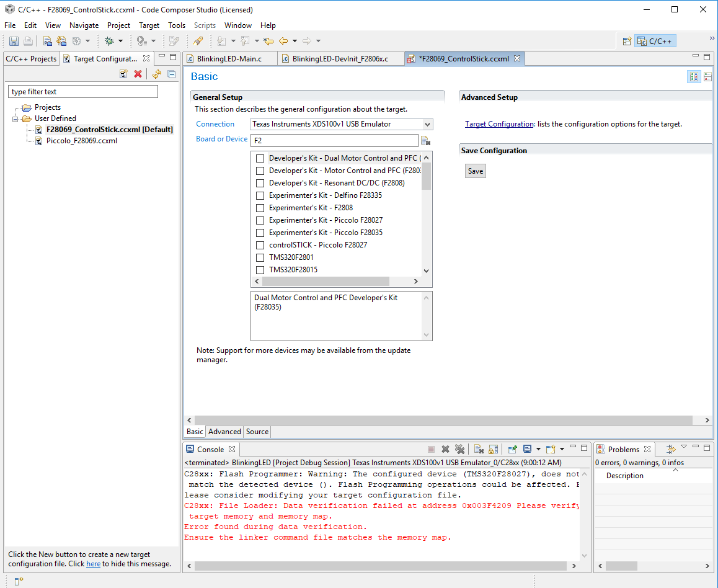Collapse the User Defined tree folder
This screenshot has width=718, height=588.
[x=16, y=118]
